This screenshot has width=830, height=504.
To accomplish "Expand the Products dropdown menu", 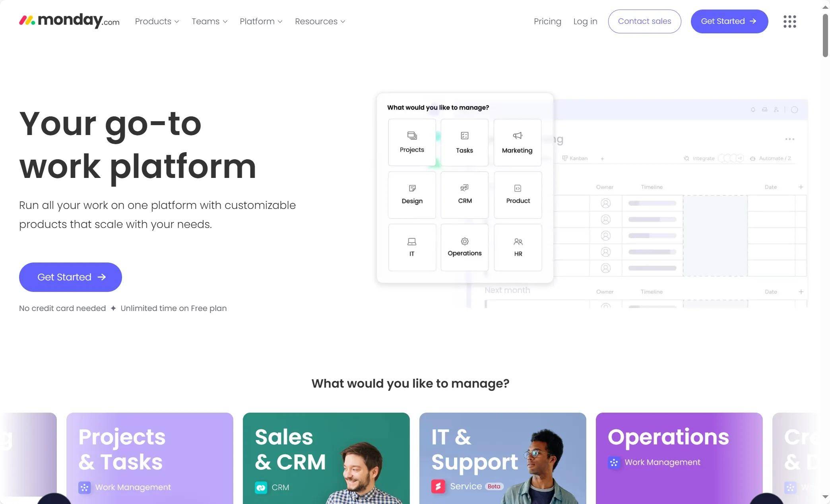I will coord(157,21).
